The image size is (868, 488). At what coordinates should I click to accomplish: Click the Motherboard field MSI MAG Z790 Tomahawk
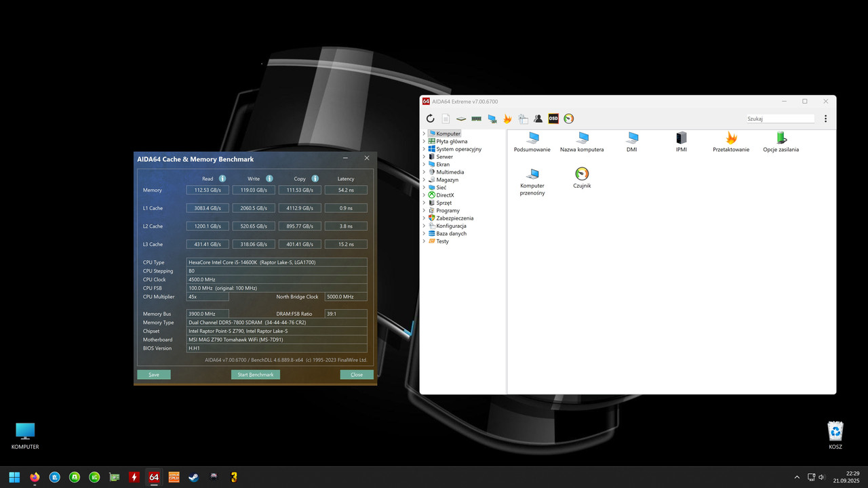(277, 340)
